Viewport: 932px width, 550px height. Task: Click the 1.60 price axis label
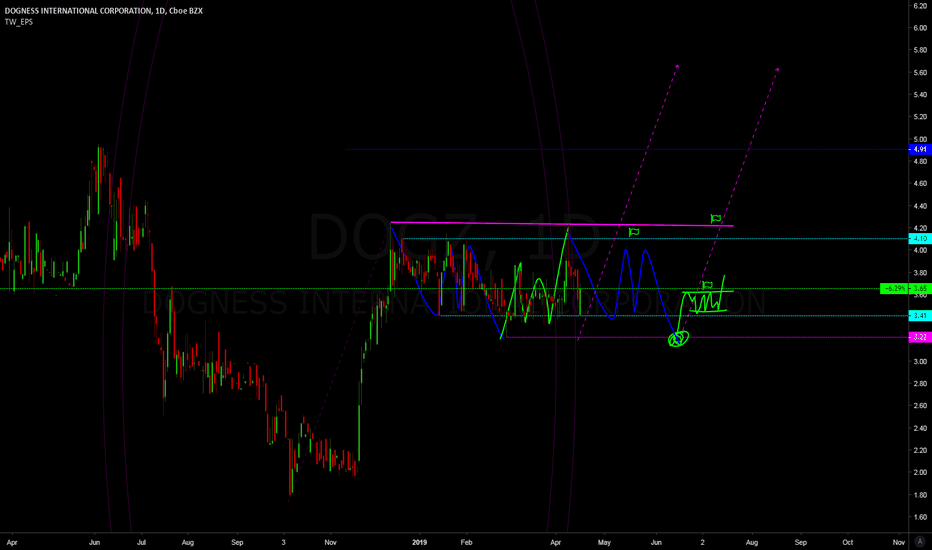920,517
